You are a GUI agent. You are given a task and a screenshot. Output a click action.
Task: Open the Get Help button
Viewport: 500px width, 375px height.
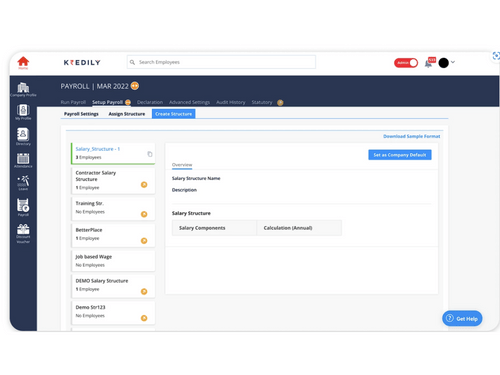[462, 319]
